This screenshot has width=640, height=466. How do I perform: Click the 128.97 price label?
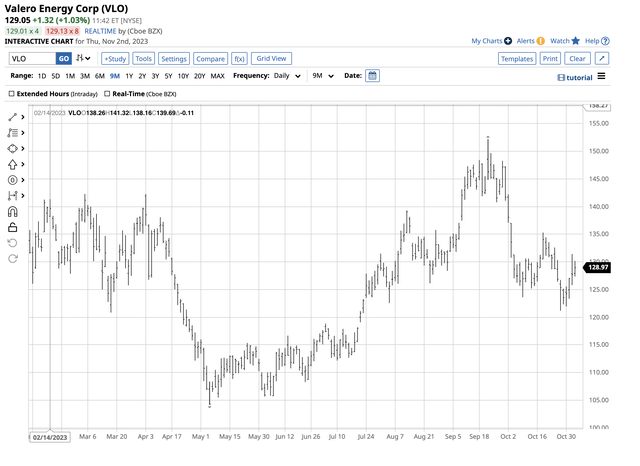[x=598, y=267]
